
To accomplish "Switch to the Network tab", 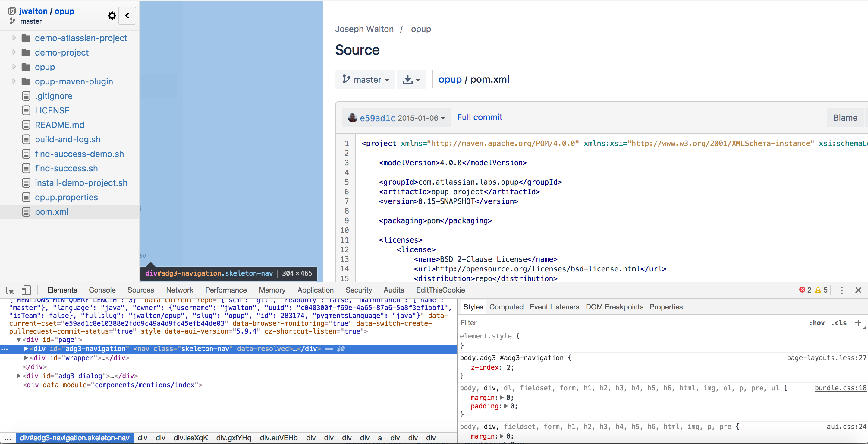I will [180, 290].
